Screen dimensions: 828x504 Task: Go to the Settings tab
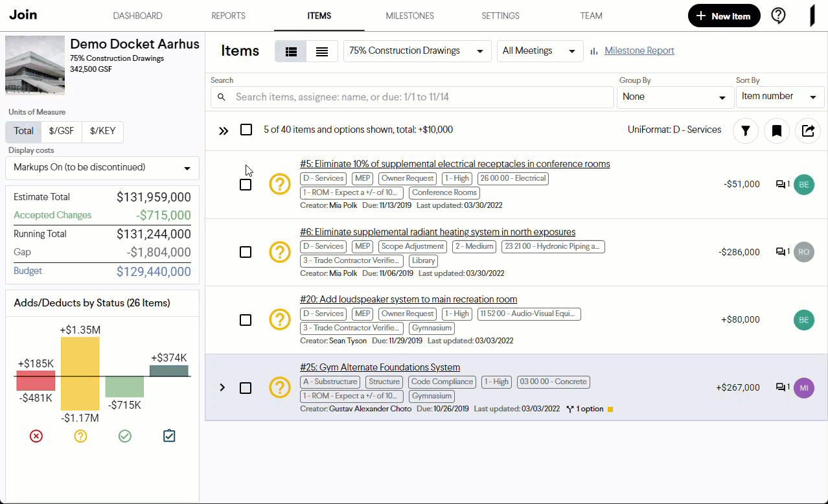coord(500,16)
